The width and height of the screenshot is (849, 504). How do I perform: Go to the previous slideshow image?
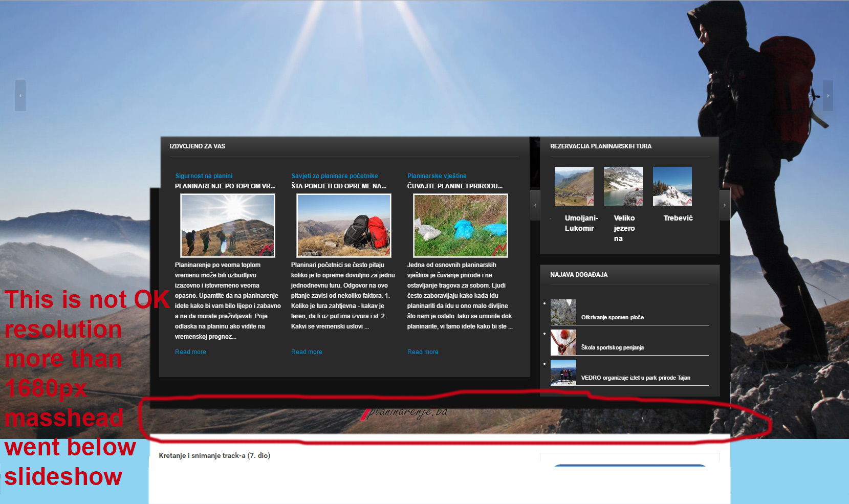pos(20,96)
